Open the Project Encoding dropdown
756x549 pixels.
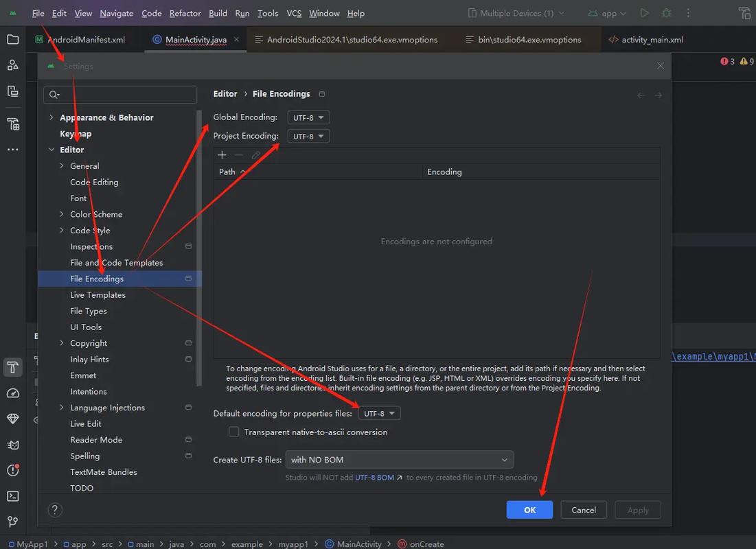click(308, 135)
